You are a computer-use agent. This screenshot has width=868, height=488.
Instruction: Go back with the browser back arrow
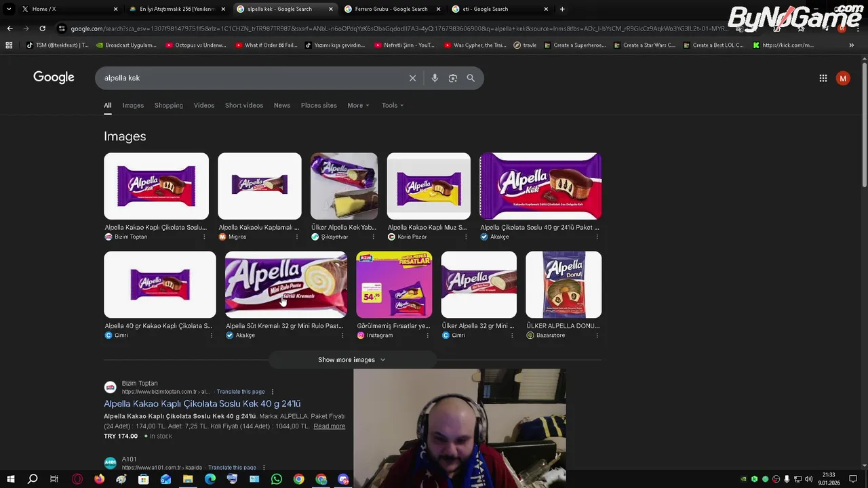coord(9,28)
